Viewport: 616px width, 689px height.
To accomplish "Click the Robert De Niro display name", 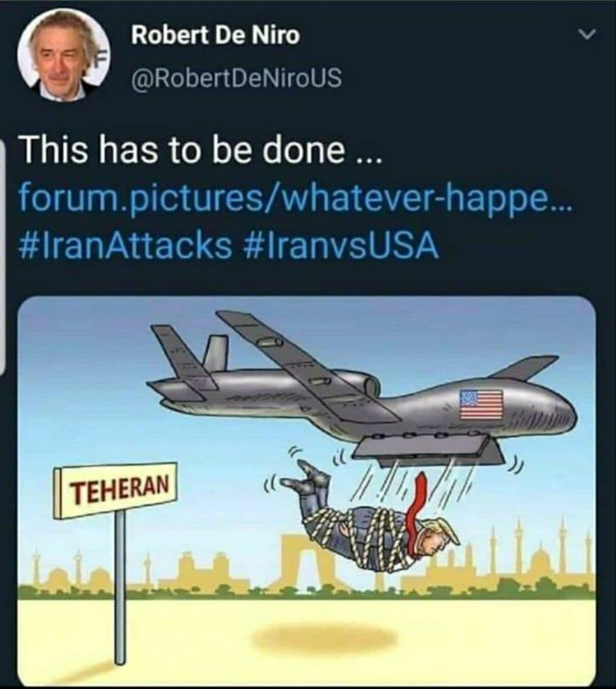I will click(x=216, y=35).
